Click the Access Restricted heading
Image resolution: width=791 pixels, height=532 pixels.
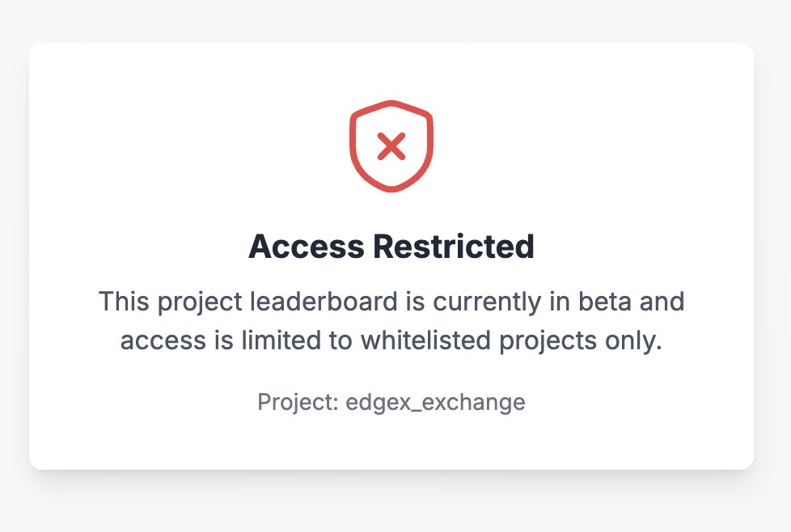pos(391,247)
